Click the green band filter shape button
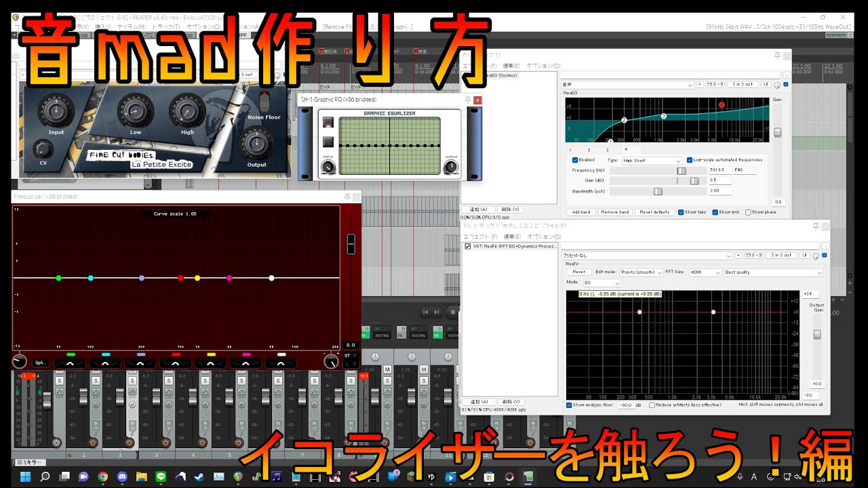 [70, 364]
